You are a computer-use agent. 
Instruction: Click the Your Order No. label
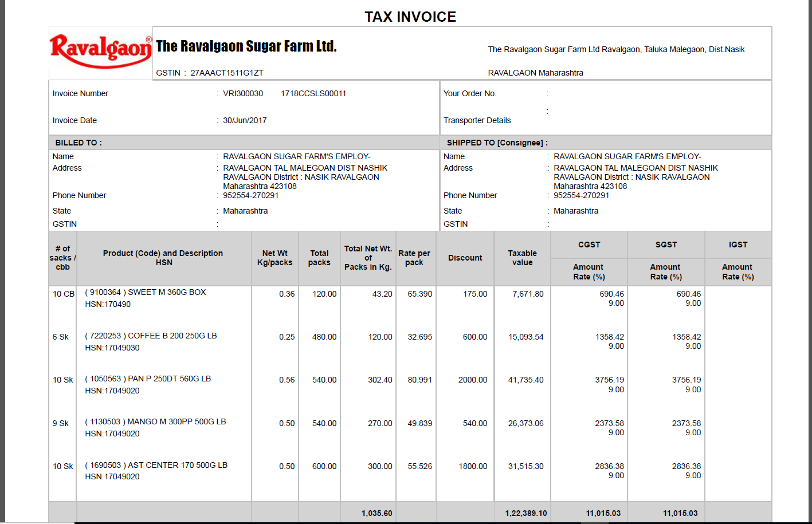470,93
